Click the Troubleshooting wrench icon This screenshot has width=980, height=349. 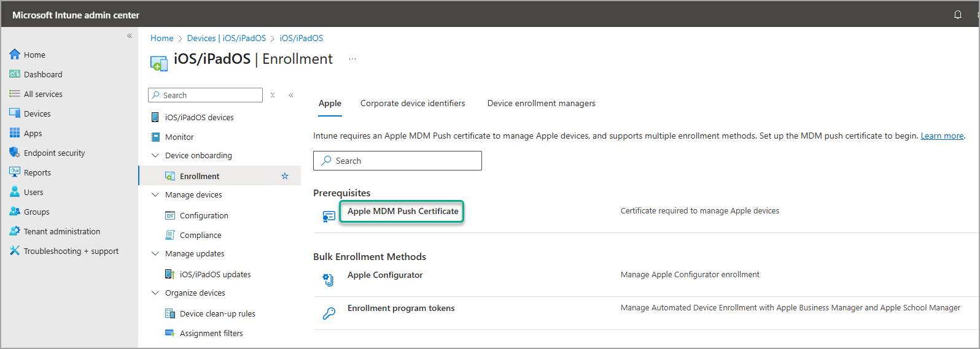pyautogui.click(x=15, y=251)
